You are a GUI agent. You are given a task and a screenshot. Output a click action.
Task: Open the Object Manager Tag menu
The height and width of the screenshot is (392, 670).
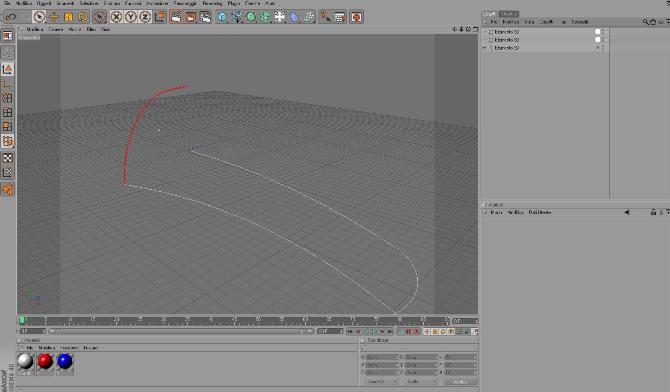(x=564, y=22)
